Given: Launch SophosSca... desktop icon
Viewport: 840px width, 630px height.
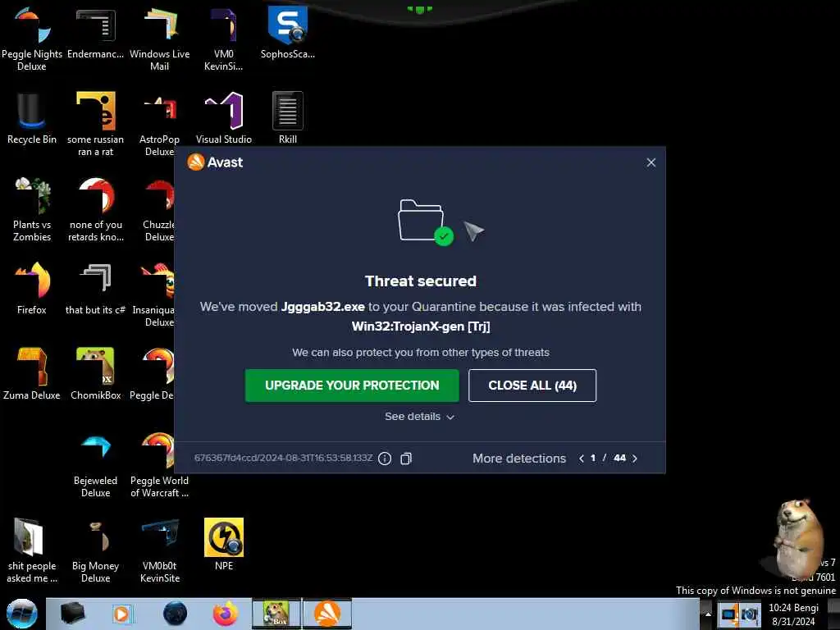Looking at the screenshot, I should [x=288, y=33].
